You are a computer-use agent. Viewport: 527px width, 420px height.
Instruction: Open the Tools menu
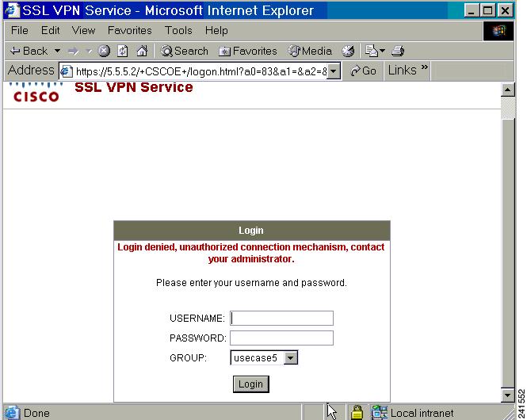pyautogui.click(x=178, y=31)
